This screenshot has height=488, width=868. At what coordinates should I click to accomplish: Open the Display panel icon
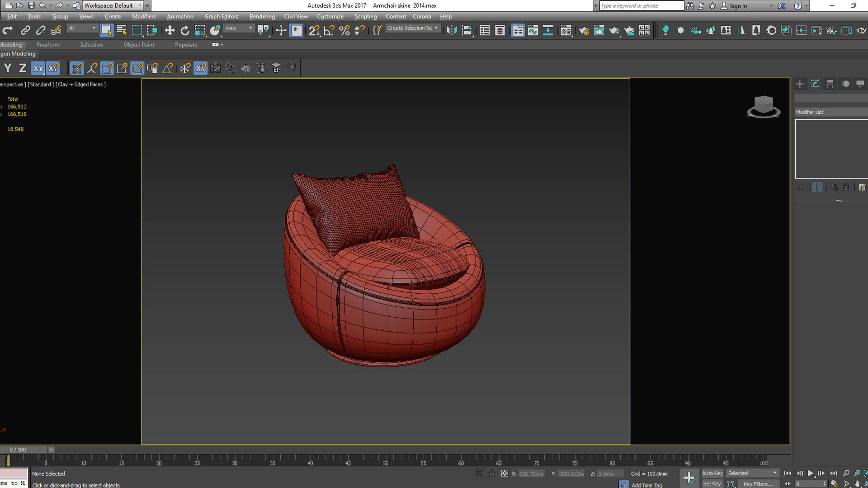(860, 84)
